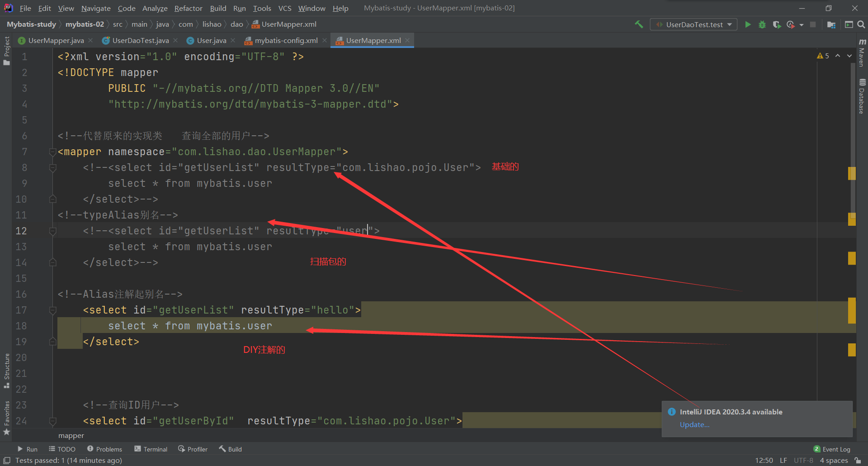Open the Structure tool window
This screenshot has height=466, width=868.
[x=6, y=371]
